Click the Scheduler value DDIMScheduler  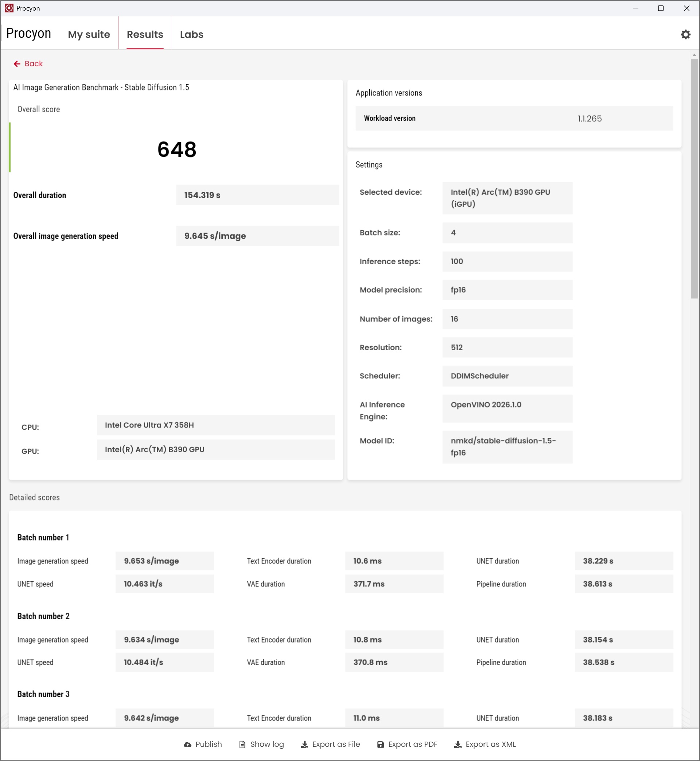click(507, 376)
